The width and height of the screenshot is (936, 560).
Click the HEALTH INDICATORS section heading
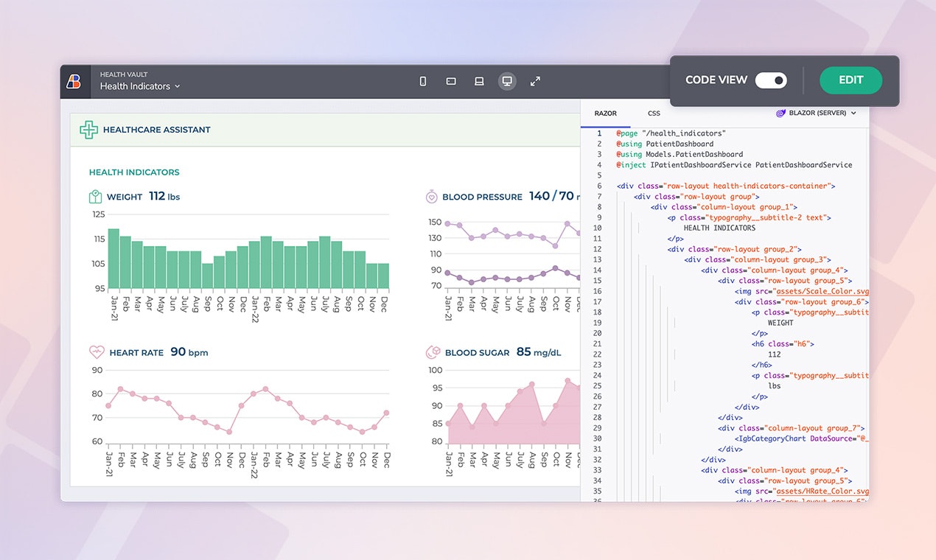tap(134, 172)
